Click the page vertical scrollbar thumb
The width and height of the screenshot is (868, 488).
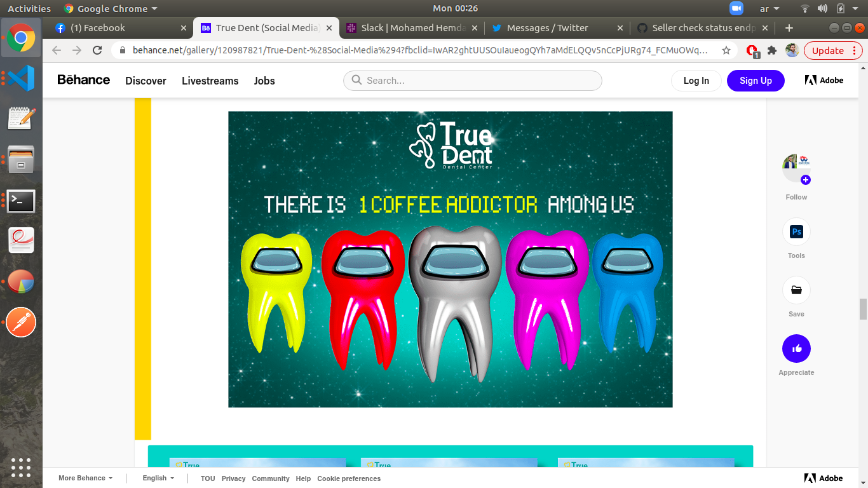point(863,309)
